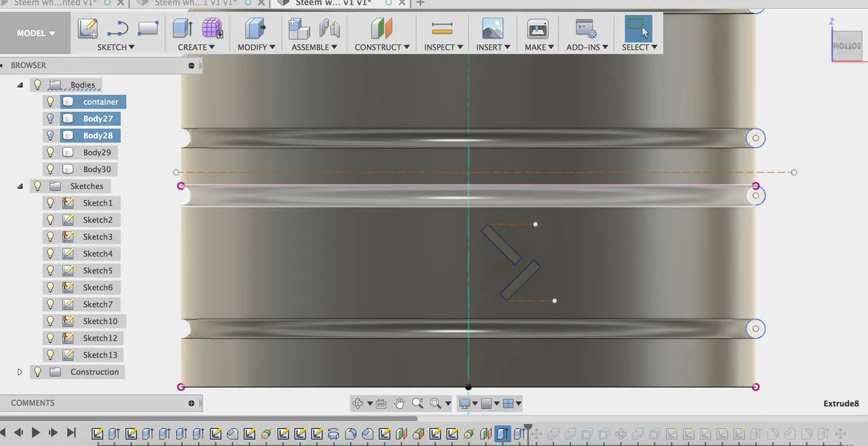This screenshot has width=868, height=446.
Task: Expand the Construction folder triangle
Action: click(x=20, y=371)
